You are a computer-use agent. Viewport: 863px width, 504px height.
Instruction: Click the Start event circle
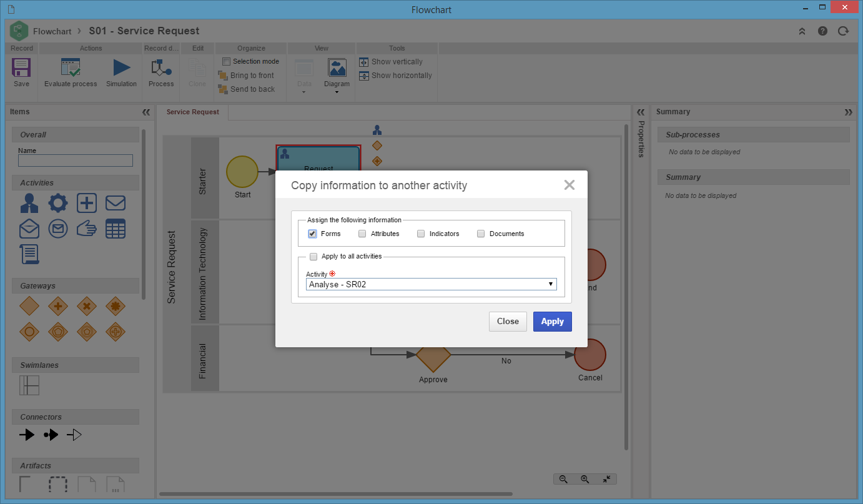242,172
